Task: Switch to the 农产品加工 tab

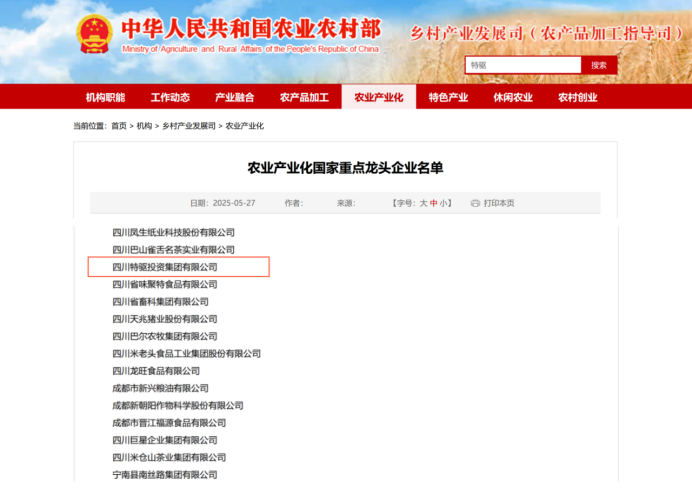Action: click(x=304, y=97)
